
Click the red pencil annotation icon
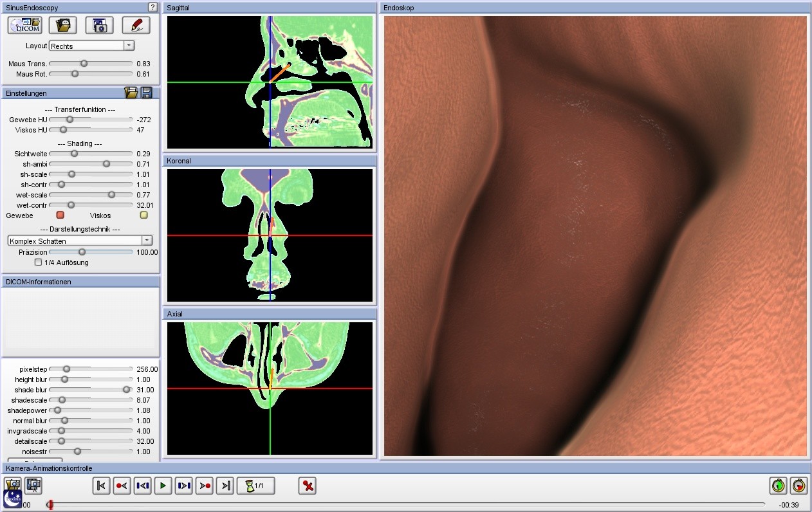(x=136, y=25)
